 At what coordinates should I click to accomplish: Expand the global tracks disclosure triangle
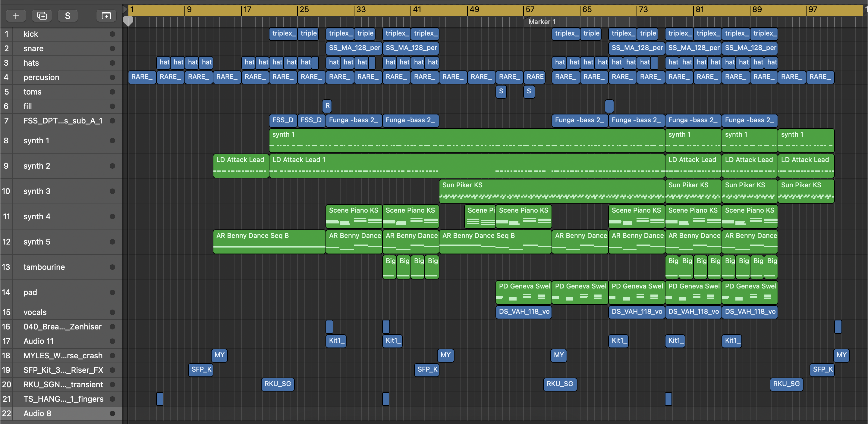125,9
